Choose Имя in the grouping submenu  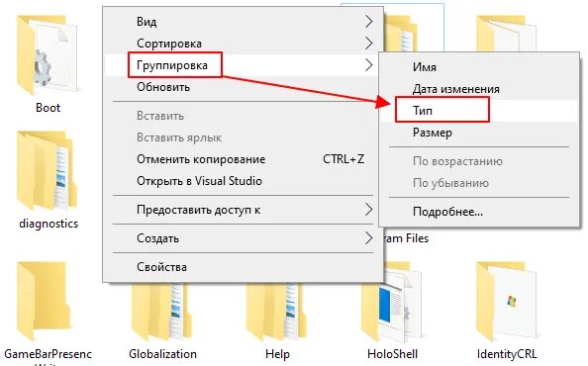click(424, 67)
